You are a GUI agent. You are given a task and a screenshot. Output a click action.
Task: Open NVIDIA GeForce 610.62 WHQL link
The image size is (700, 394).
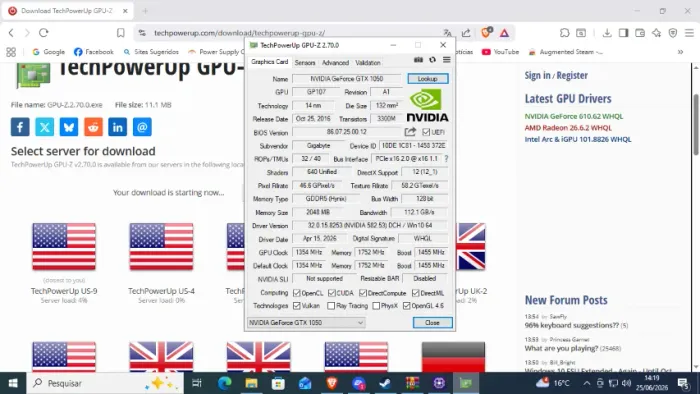coord(574,116)
